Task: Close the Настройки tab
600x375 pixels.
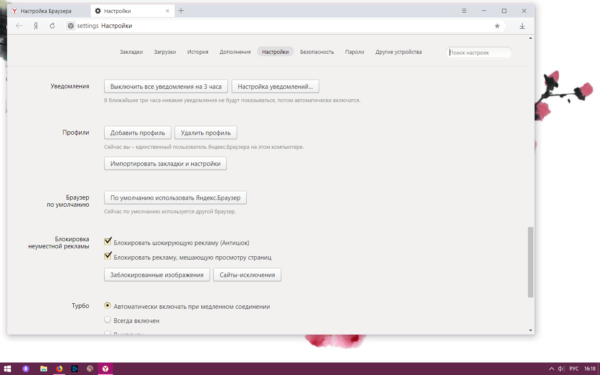Action: point(167,11)
